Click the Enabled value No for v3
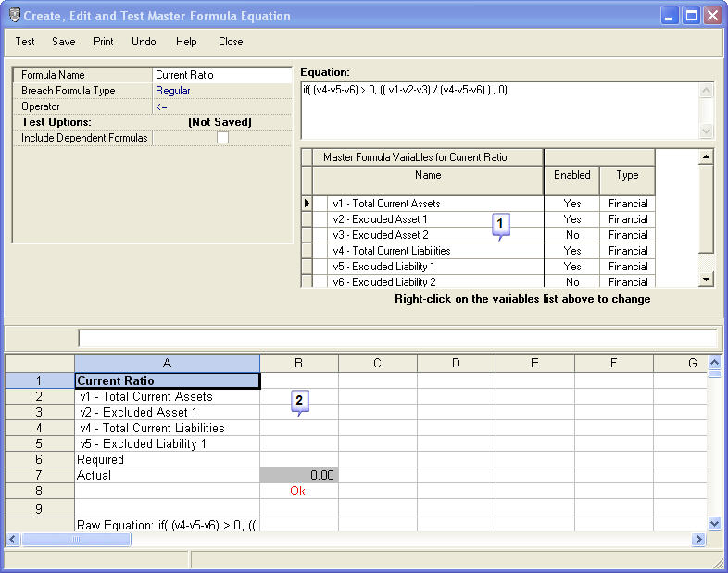The height and width of the screenshot is (573, 728). (572, 235)
